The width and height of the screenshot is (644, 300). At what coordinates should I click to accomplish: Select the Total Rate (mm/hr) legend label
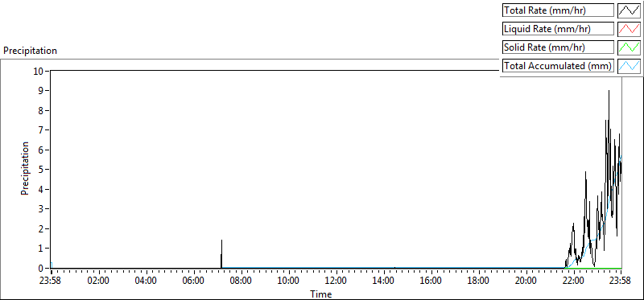point(558,10)
